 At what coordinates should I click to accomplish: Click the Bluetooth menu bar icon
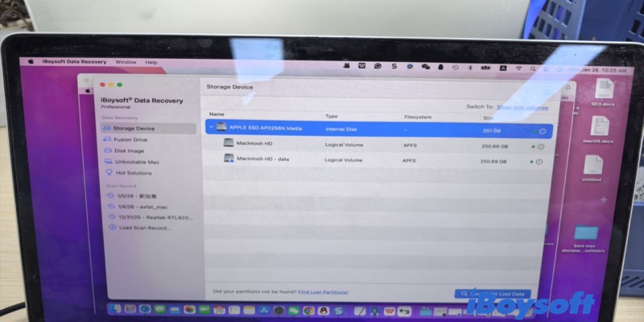point(471,68)
